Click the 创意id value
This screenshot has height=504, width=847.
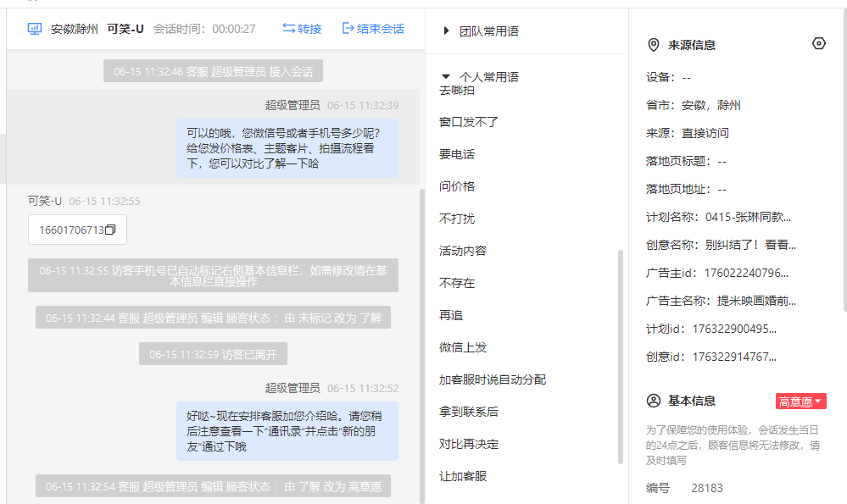[x=734, y=357]
